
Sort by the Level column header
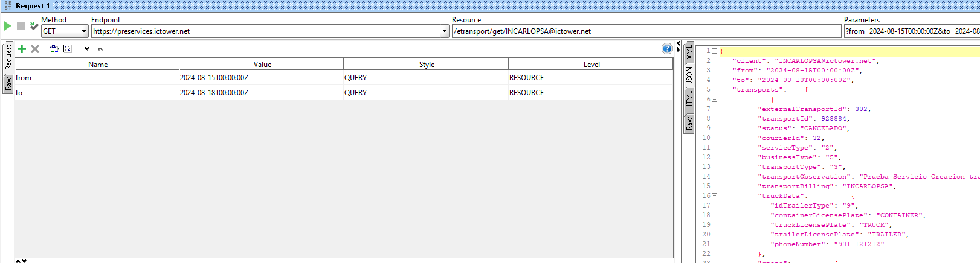click(591, 64)
